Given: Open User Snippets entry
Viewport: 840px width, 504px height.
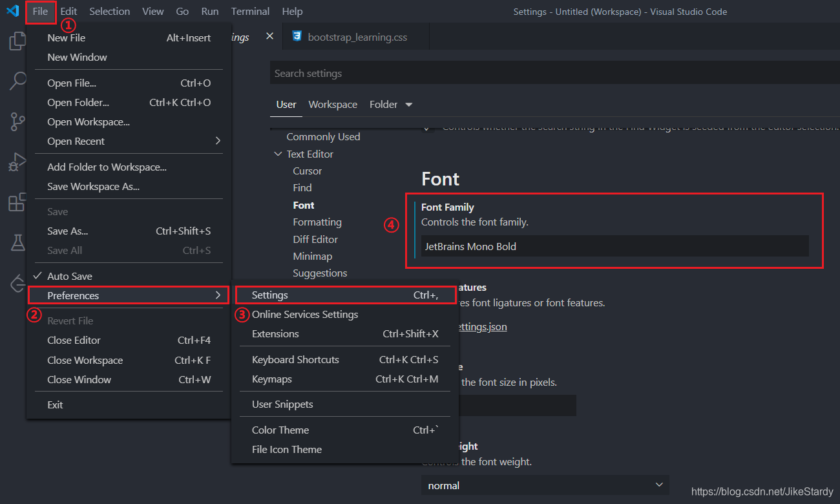Looking at the screenshot, I should click(345, 404).
